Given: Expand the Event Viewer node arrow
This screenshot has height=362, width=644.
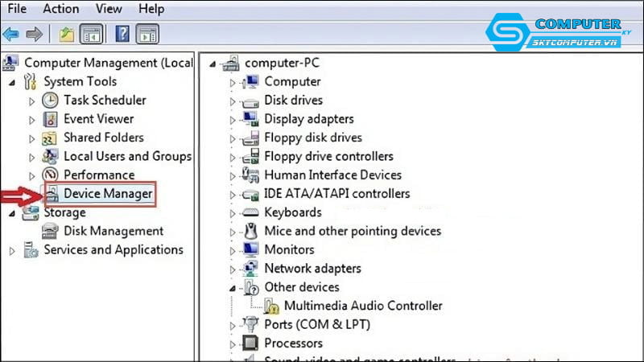Looking at the screenshot, I should pyautogui.click(x=31, y=120).
